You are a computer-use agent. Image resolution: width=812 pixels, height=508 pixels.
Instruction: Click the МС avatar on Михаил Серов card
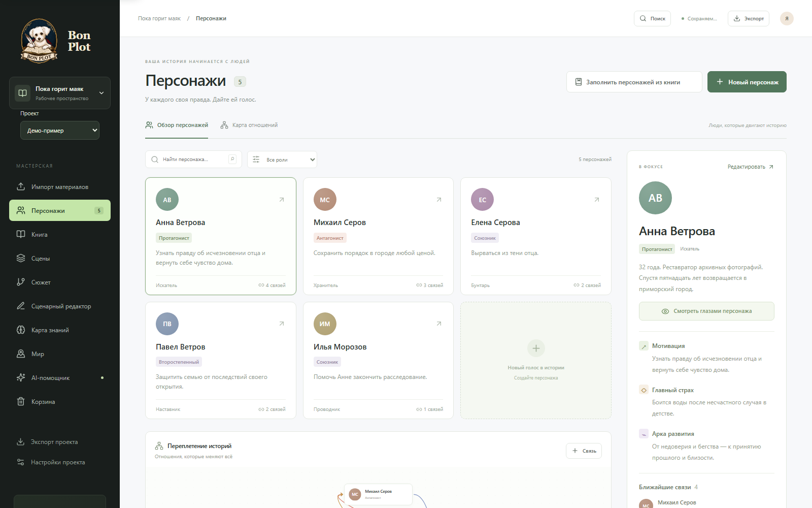pos(325,200)
